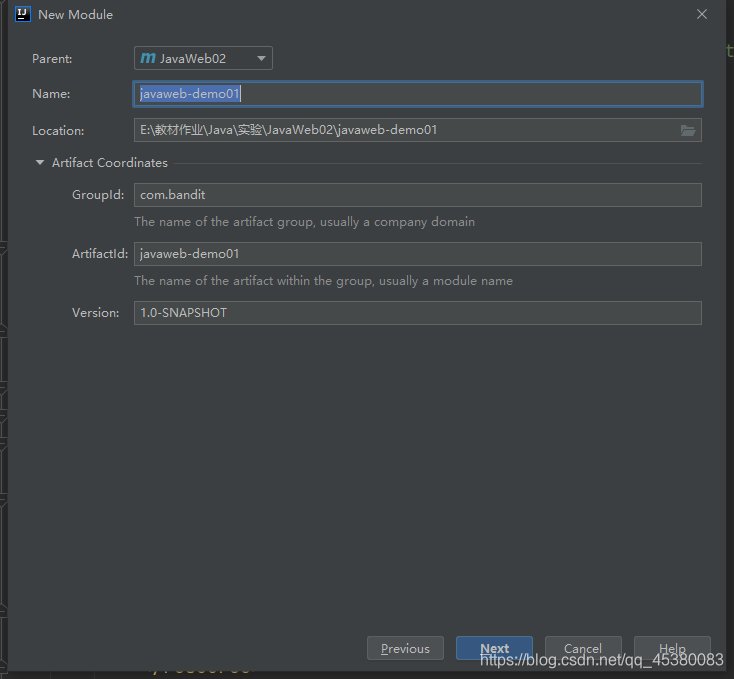Click the GroupId hint text about company domain
The height and width of the screenshot is (679, 734).
click(x=304, y=222)
